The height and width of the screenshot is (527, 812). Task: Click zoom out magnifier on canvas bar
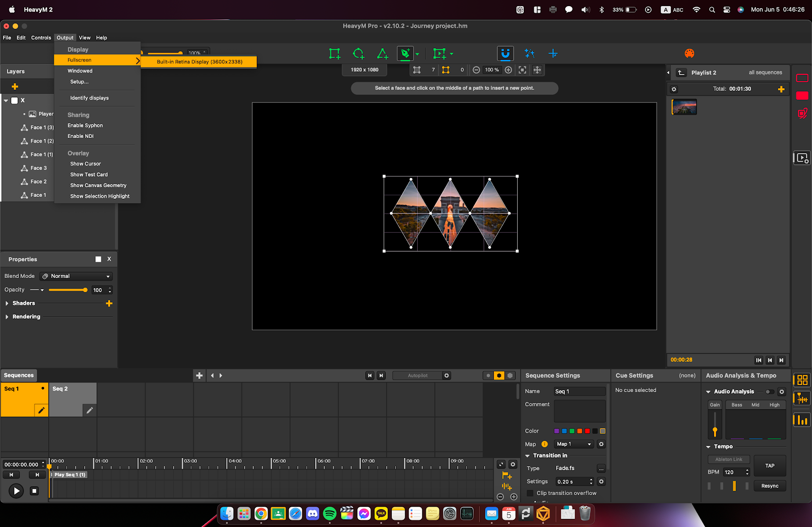coord(476,70)
